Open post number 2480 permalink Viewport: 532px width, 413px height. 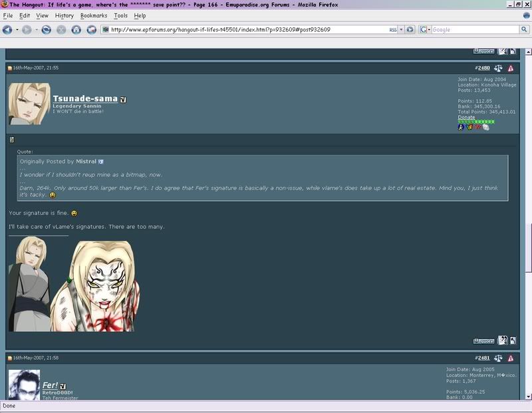484,68
